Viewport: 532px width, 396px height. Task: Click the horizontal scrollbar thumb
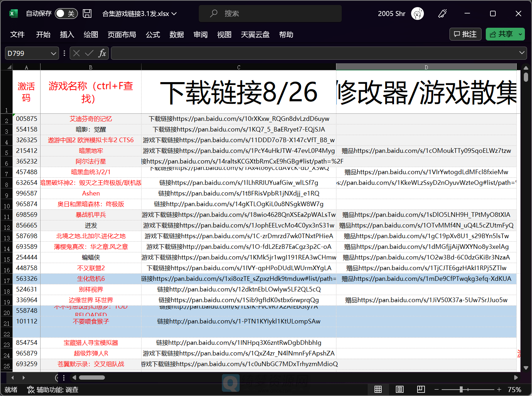pyautogui.click(x=92, y=378)
